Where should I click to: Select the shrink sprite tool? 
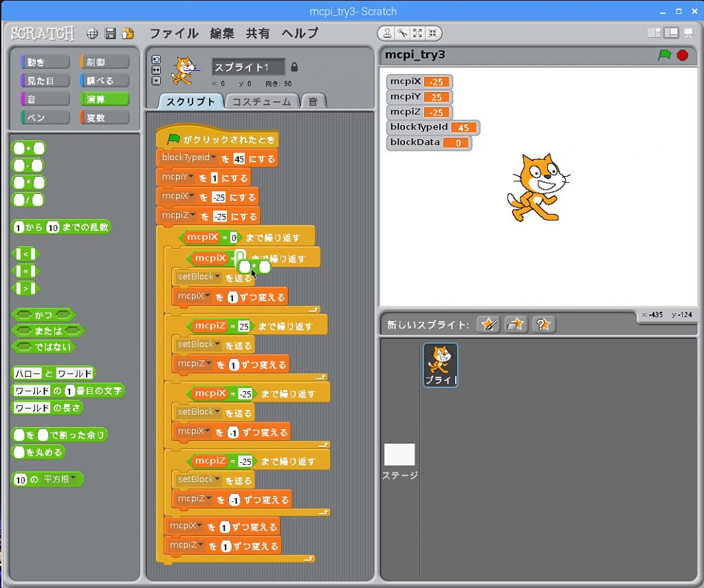(x=433, y=33)
